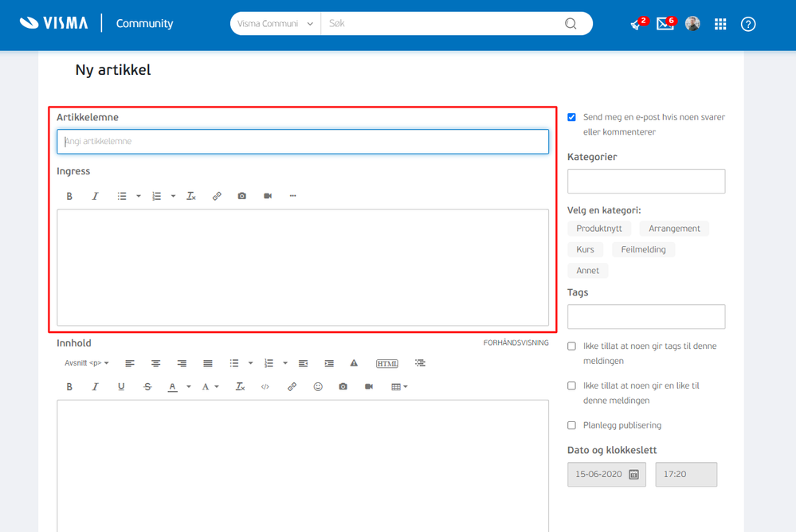
Task: Insert emoji in Innhold toolbar
Action: click(x=318, y=387)
